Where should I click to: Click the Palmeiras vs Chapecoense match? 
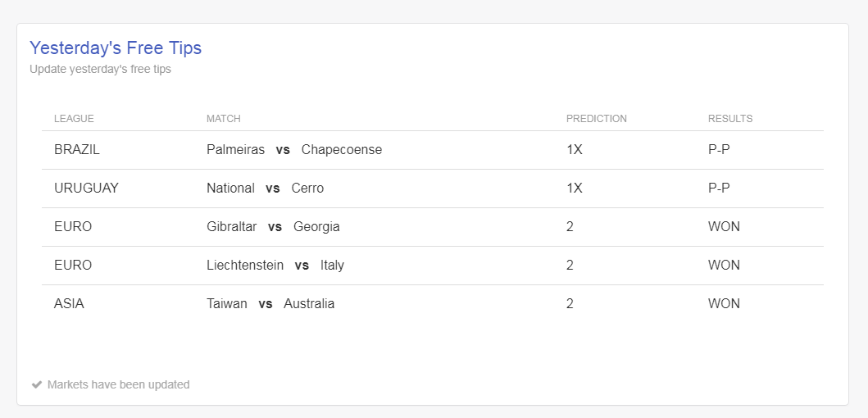tap(294, 150)
